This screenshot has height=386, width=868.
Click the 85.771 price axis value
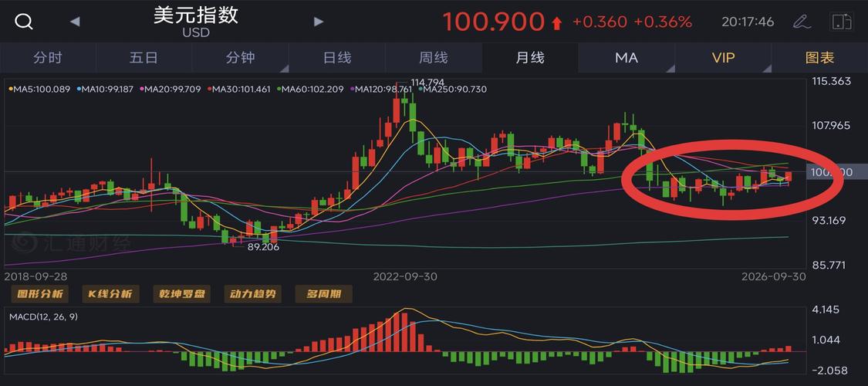(829, 266)
